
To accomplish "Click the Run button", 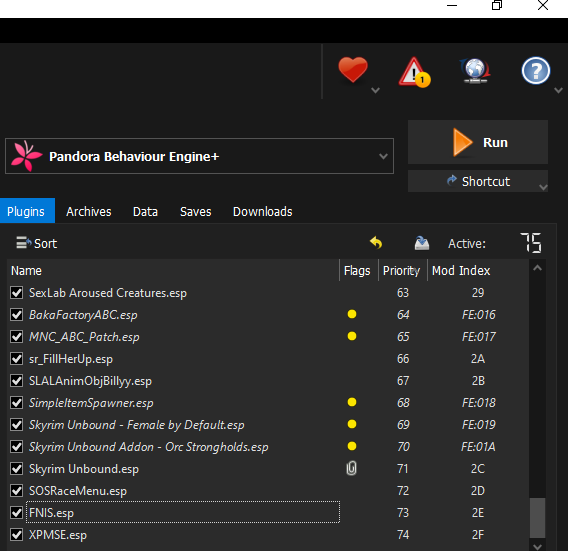I will point(478,142).
